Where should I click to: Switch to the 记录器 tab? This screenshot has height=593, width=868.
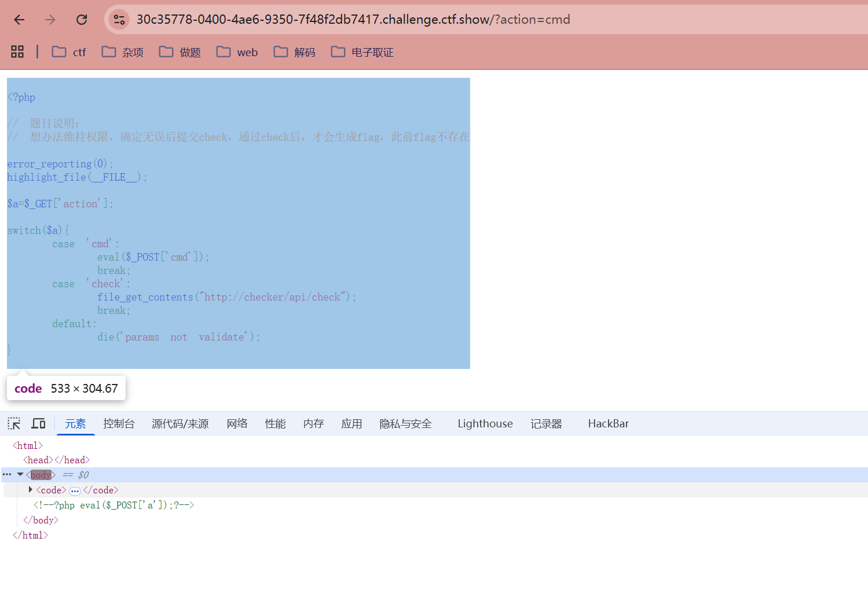coord(546,424)
